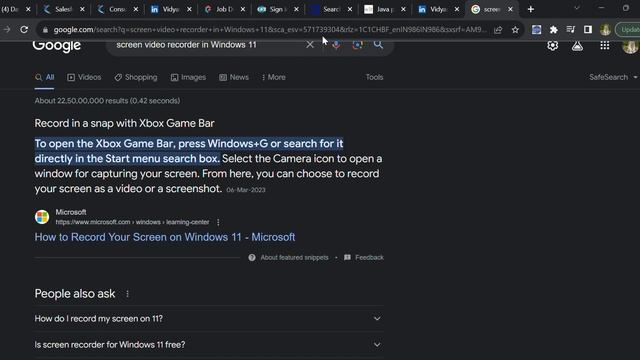Click the magnifier search button
This screenshot has height=360, width=640.
click(378, 44)
